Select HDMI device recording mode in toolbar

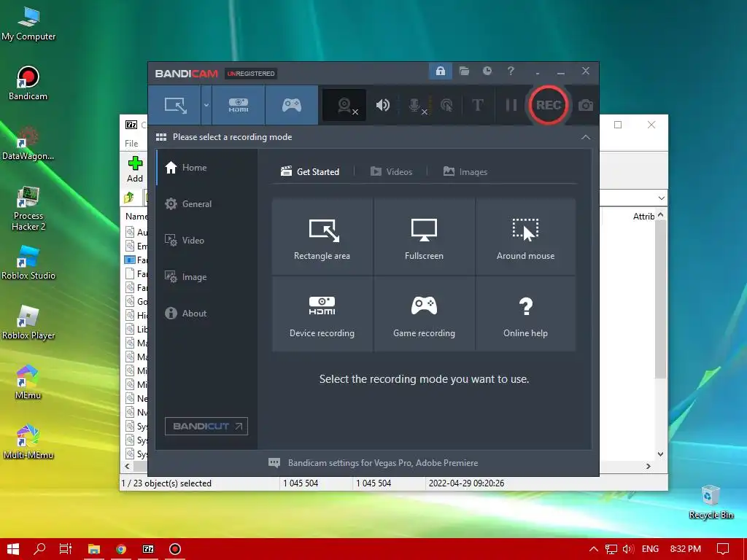239,105
